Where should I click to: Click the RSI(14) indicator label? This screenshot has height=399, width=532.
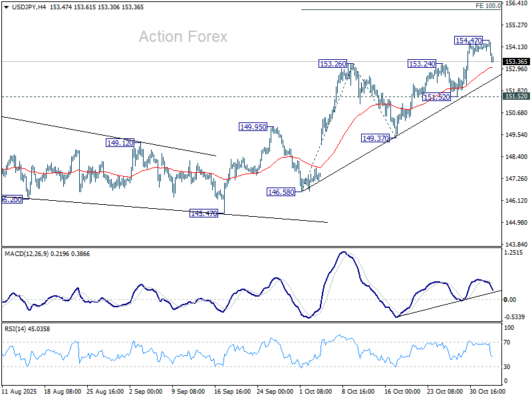[19, 329]
